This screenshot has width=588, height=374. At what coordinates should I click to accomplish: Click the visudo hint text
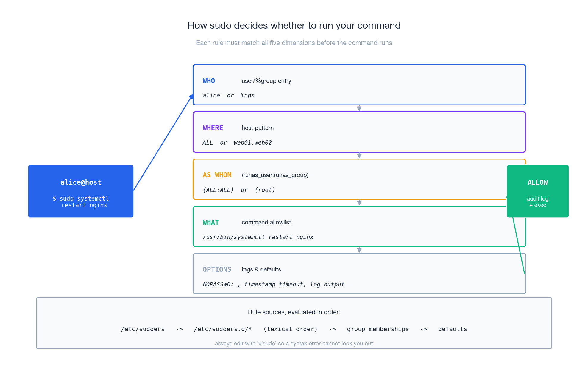click(x=294, y=343)
